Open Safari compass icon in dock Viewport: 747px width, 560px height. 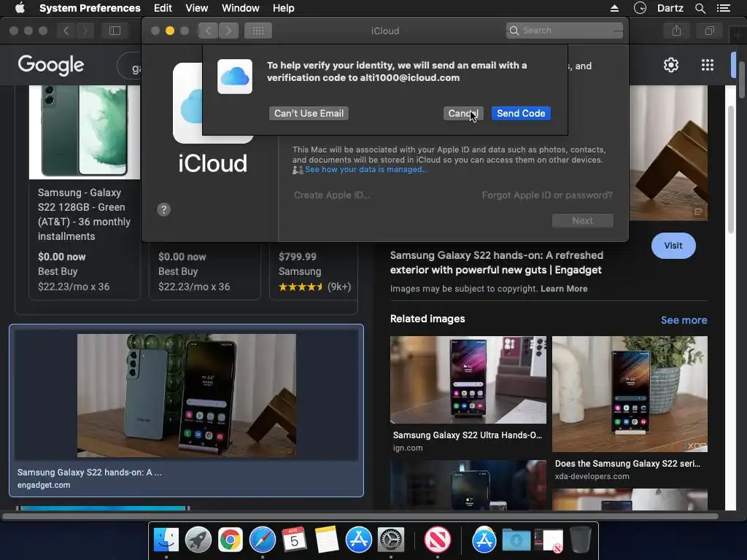click(x=263, y=540)
